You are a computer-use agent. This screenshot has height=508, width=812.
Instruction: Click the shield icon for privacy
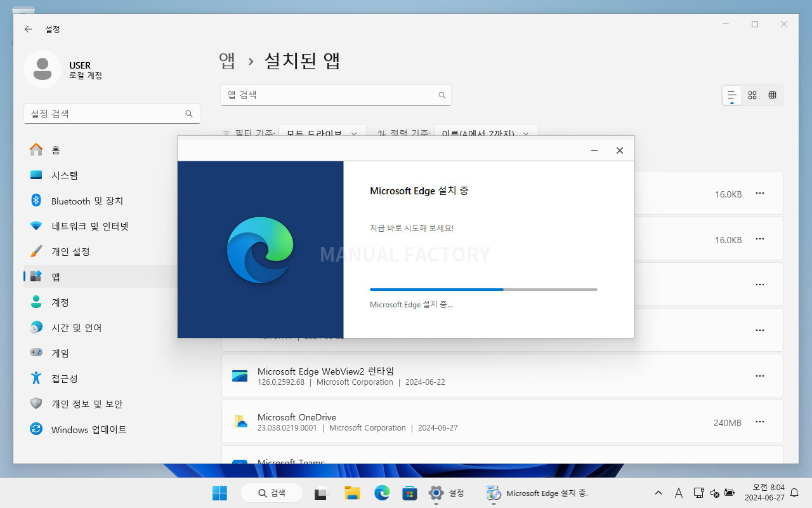click(x=36, y=403)
